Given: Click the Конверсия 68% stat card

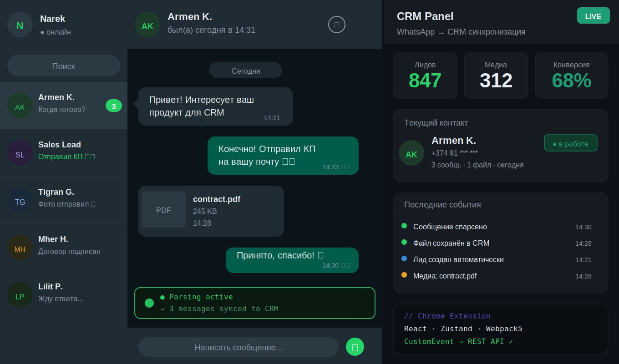Looking at the screenshot, I should tap(572, 76).
